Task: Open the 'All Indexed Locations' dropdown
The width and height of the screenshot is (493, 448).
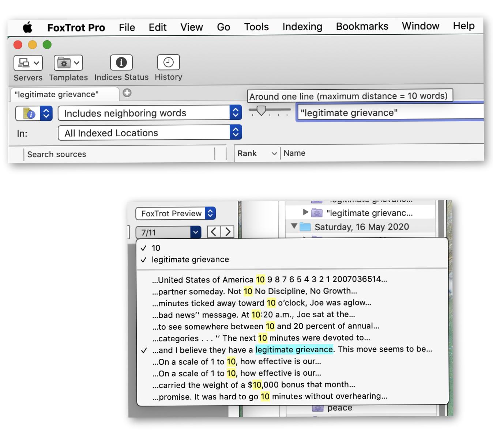Action: click(150, 133)
